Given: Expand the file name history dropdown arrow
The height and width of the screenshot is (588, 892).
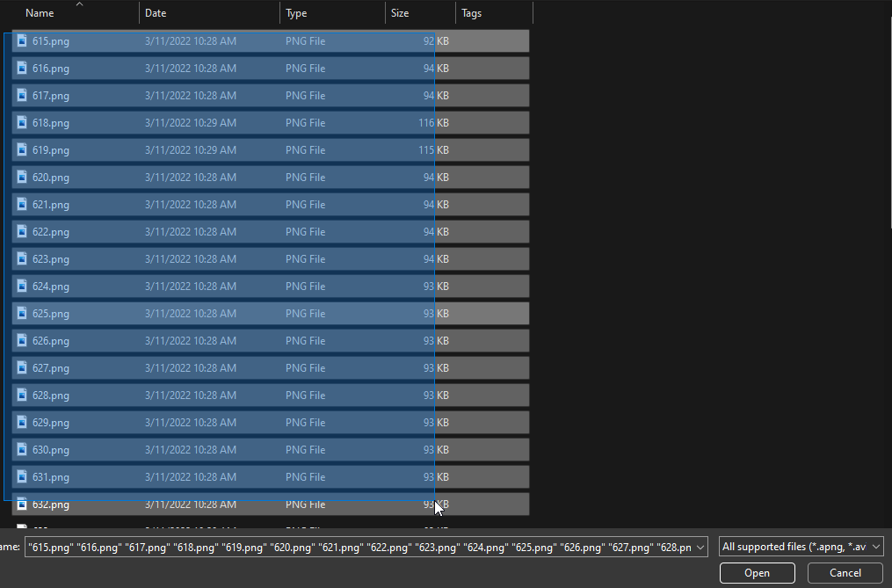Looking at the screenshot, I should (x=700, y=547).
